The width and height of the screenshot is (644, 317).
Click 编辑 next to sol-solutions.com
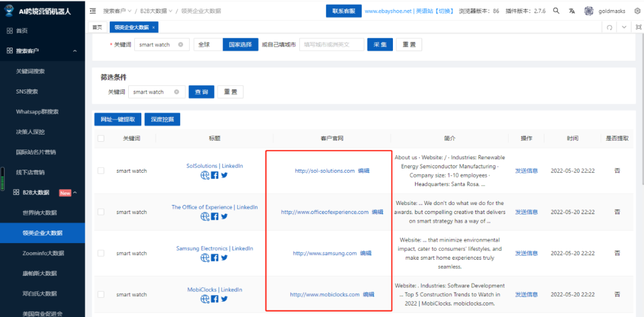tap(364, 171)
